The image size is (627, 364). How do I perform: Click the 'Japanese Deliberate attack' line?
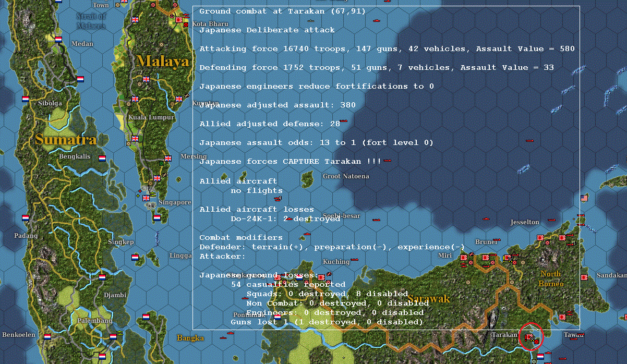[x=267, y=30]
